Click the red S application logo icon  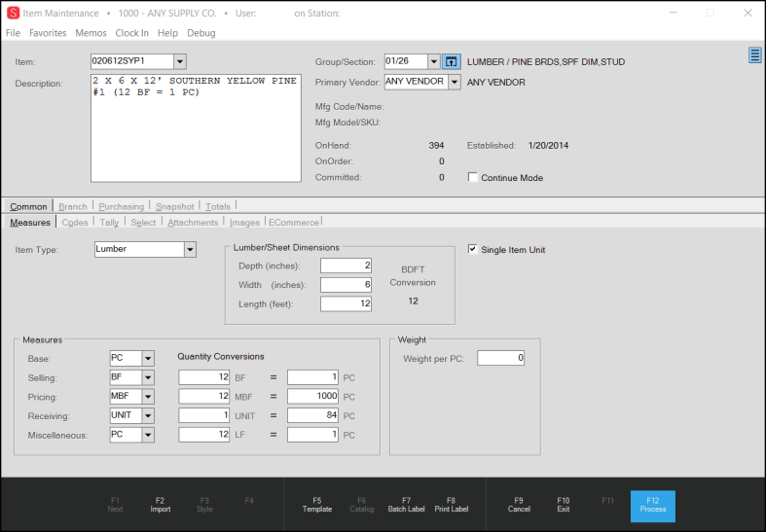tap(14, 14)
